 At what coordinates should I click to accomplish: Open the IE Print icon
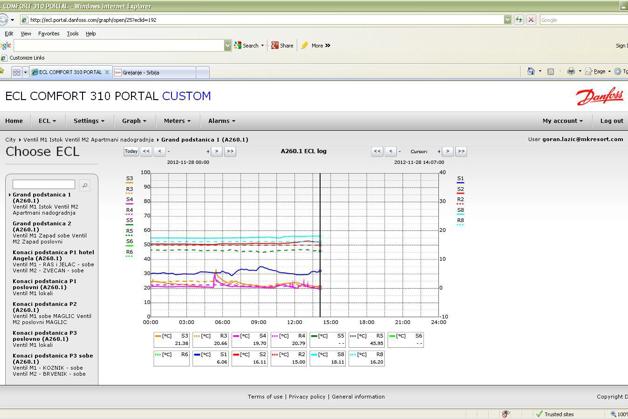[570, 72]
